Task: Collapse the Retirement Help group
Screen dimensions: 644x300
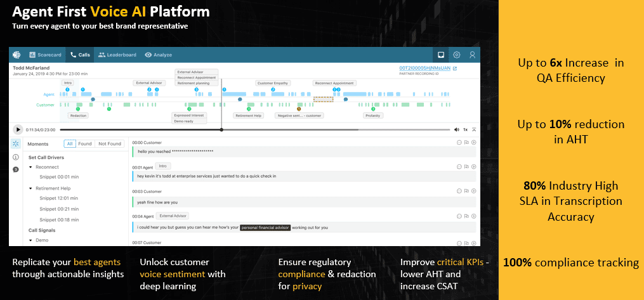Action: 30,188
